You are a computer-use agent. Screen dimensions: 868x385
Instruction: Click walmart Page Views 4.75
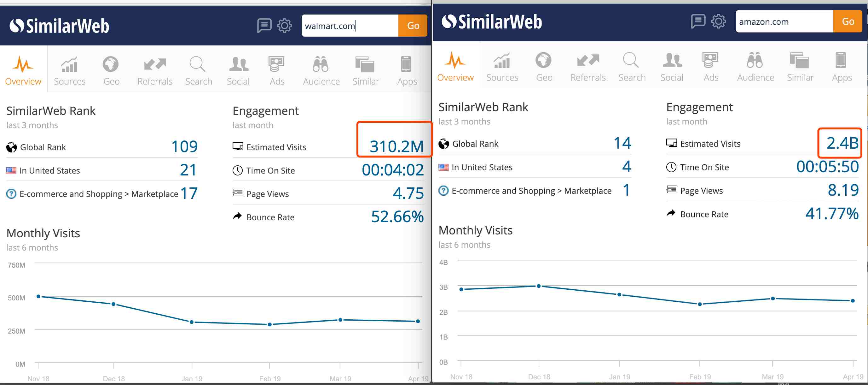click(408, 193)
